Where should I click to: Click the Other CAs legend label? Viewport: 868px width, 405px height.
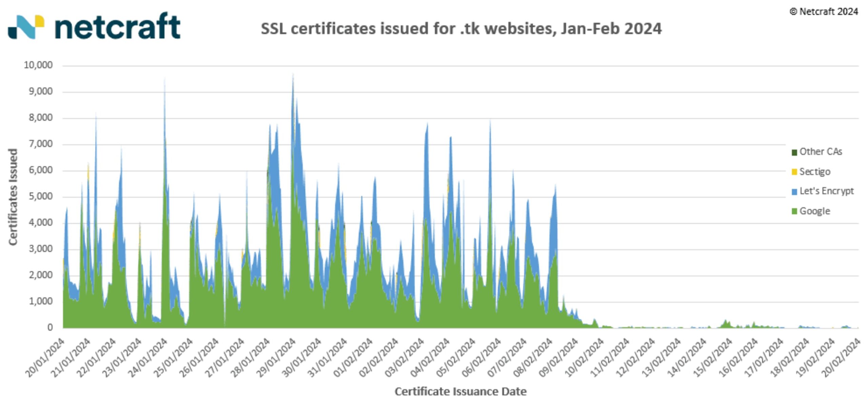(821, 151)
